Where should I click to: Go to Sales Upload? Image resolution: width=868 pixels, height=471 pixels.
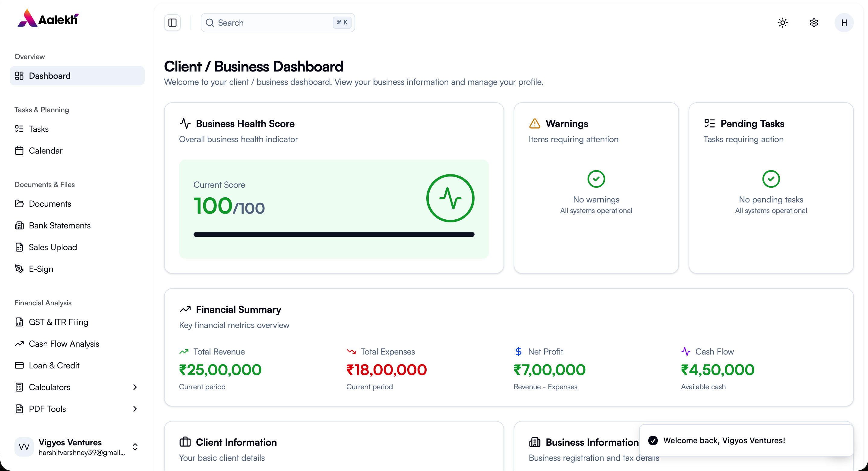click(52, 247)
